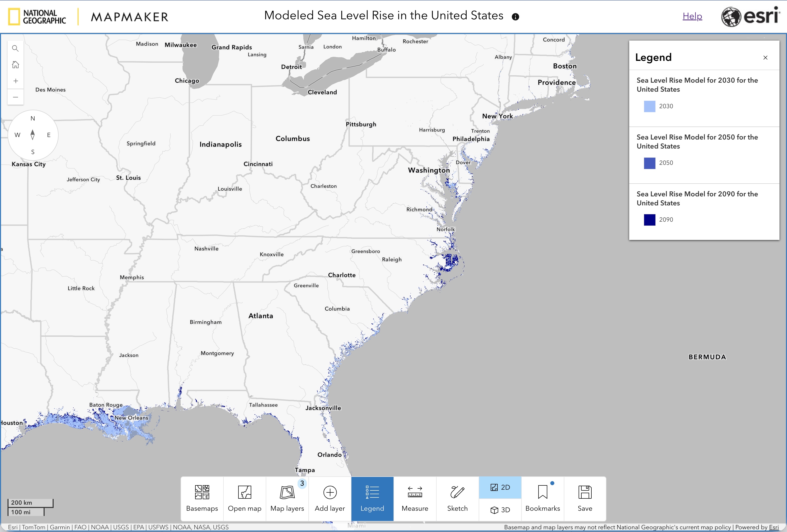Viewport: 787px width, 532px height.
Task: Click the Esri logo
Action: pos(750,16)
